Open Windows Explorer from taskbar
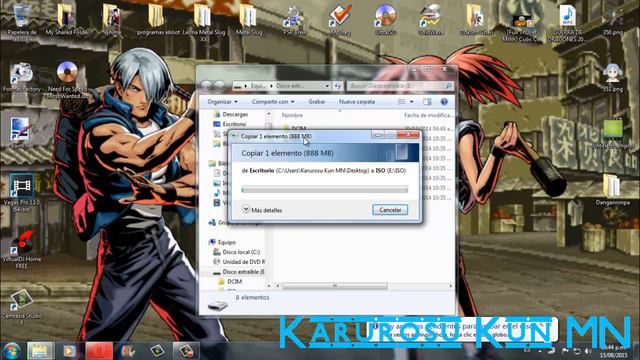 tap(40, 351)
